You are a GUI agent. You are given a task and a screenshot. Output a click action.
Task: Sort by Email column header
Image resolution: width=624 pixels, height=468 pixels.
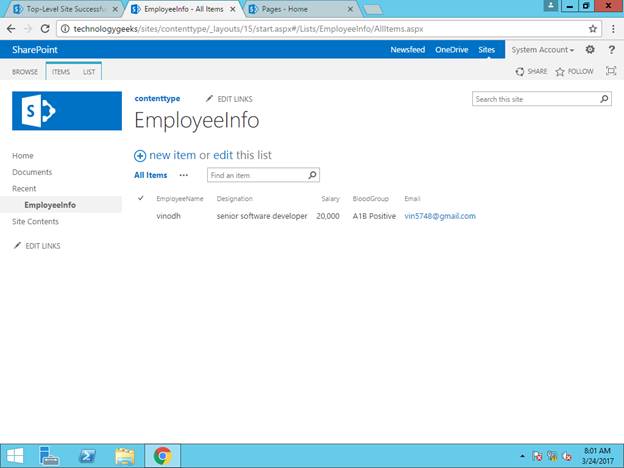412,199
